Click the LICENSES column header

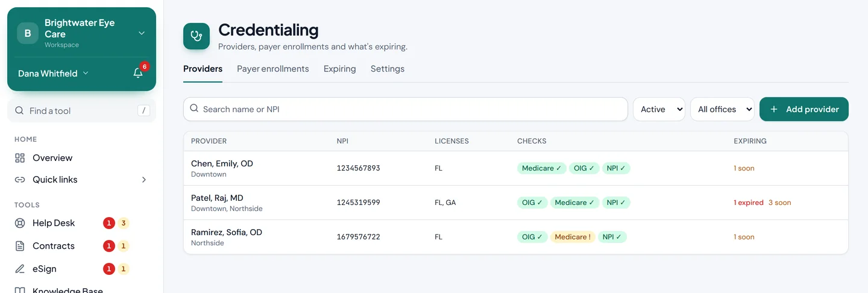(x=451, y=141)
